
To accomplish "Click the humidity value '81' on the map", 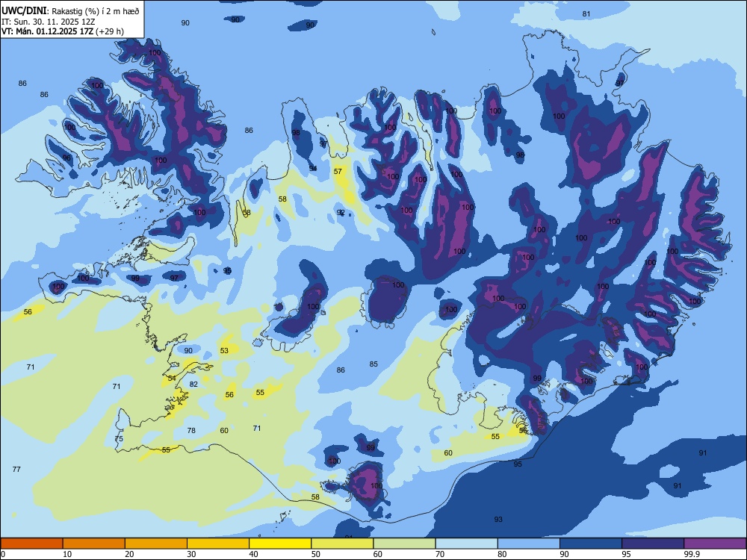I will [x=586, y=13].
